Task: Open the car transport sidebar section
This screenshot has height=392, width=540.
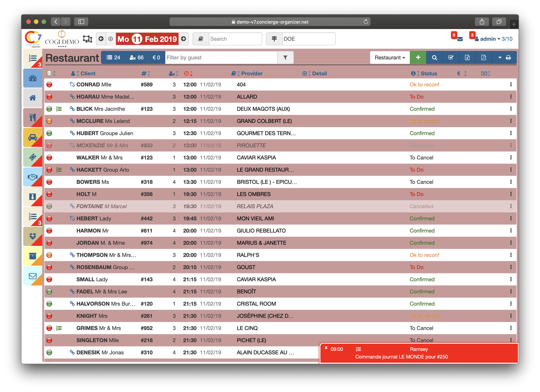Action: click(x=33, y=137)
